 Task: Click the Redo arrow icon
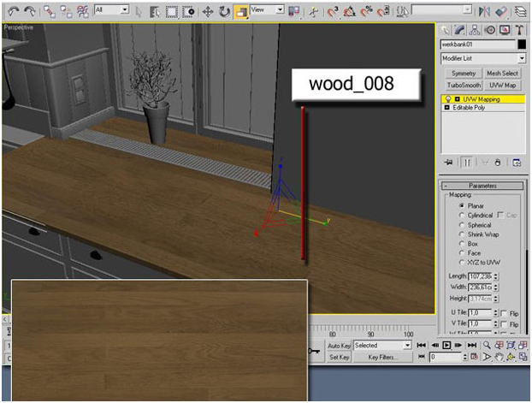pos(30,11)
